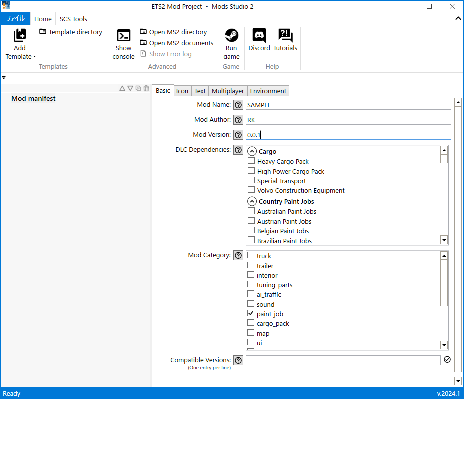
Task: Open the Multiplayer tab
Action: coord(228,91)
